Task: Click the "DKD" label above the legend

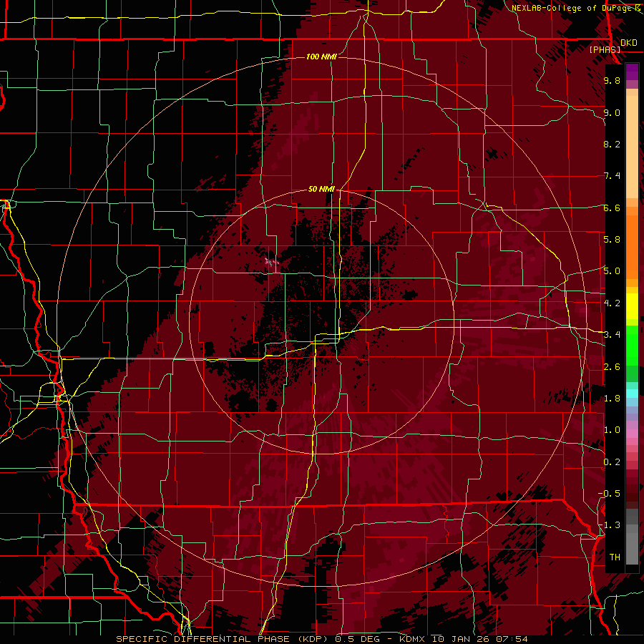Action: pos(629,43)
